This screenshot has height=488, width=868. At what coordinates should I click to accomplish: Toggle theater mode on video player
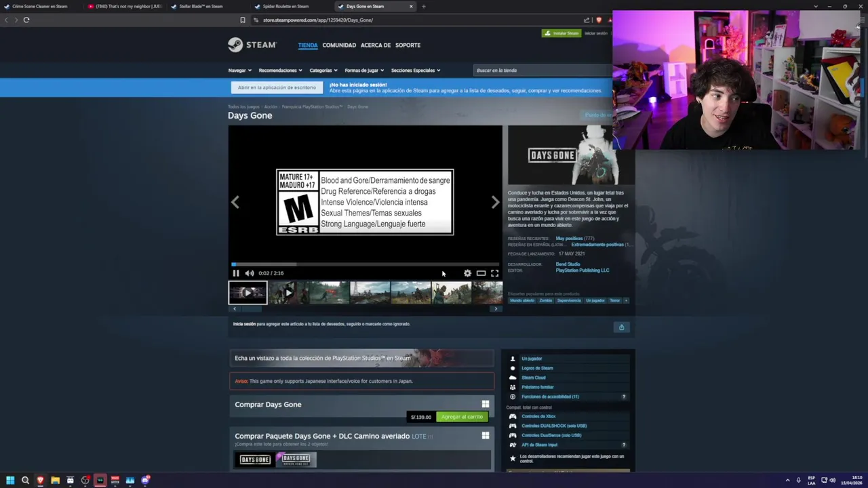point(481,273)
